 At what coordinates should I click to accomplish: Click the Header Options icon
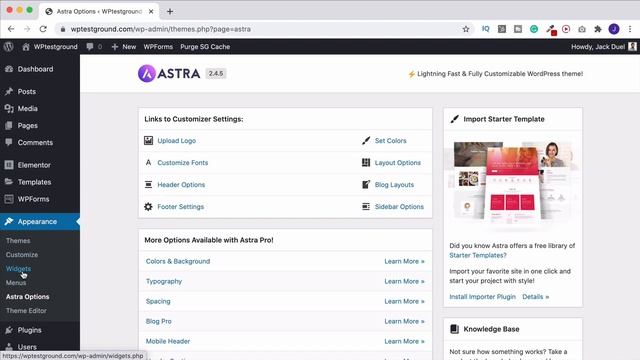[148, 184]
